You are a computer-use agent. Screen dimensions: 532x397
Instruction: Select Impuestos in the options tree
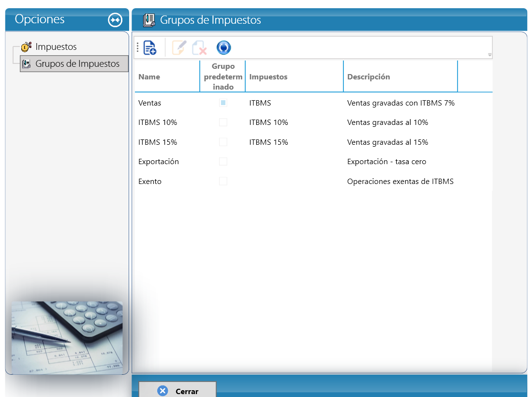pos(56,46)
